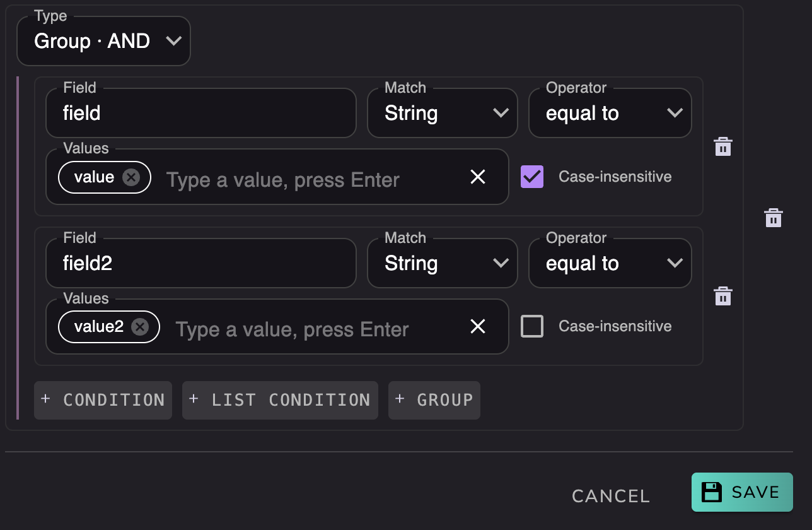Remove the 'value' chip via its x icon
This screenshot has width=812, height=530.
pos(130,177)
